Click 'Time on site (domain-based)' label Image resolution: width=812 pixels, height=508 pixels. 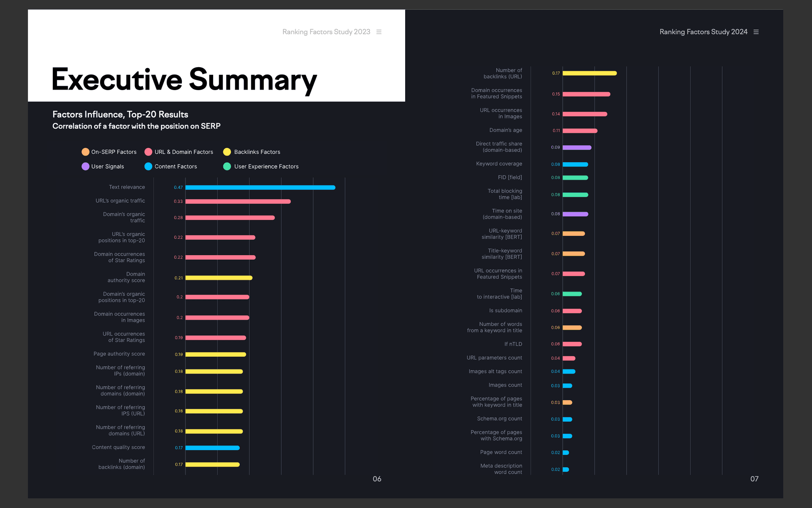(502, 214)
